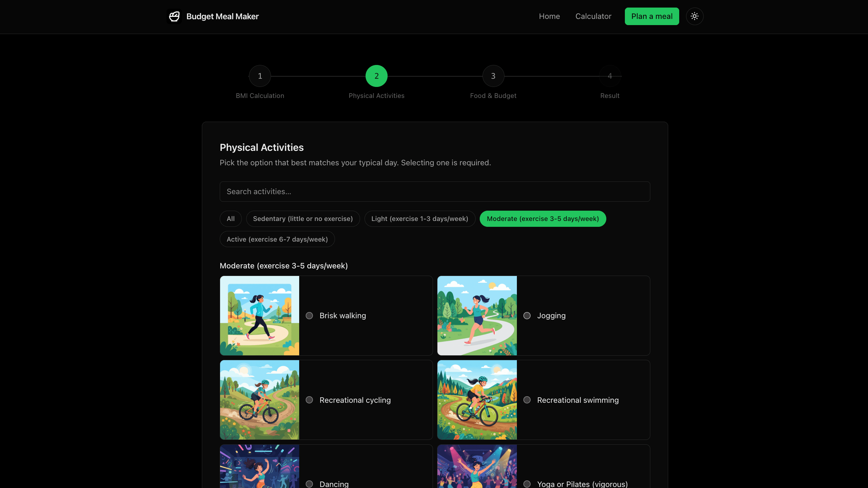This screenshot has width=868, height=488.
Task: Click the Food & Budget step label
Action: [x=493, y=96]
